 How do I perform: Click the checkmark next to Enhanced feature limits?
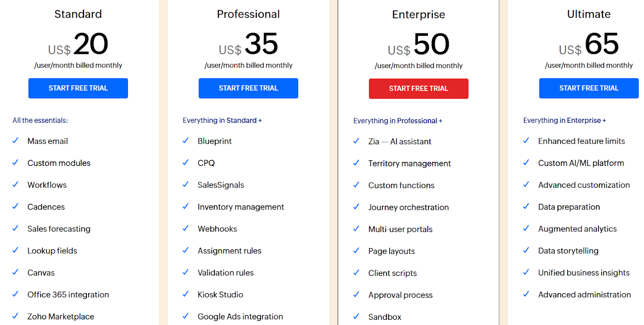click(x=526, y=141)
